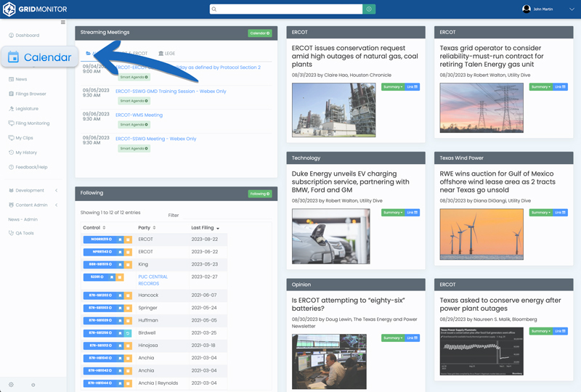Go to News in the sidebar

[x=17, y=79]
